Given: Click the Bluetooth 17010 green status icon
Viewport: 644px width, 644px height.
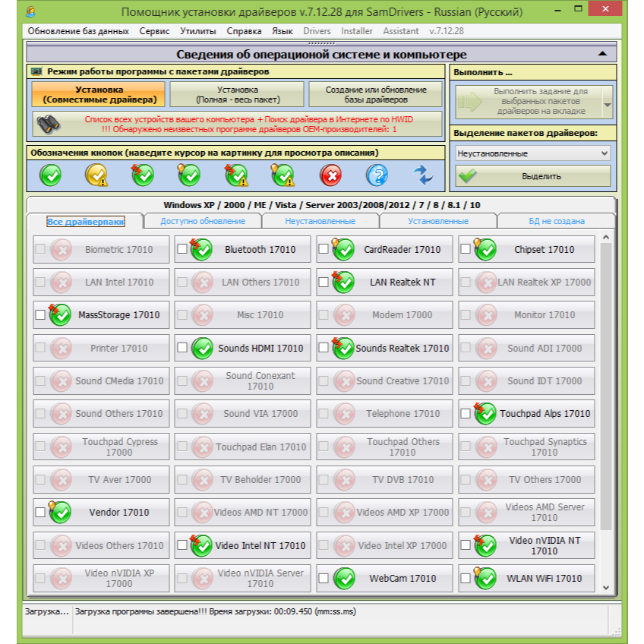Looking at the screenshot, I should [201, 249].
